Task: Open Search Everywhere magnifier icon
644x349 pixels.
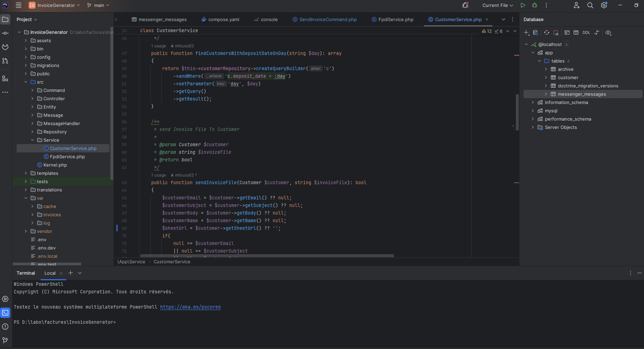Action: [590, 5]
